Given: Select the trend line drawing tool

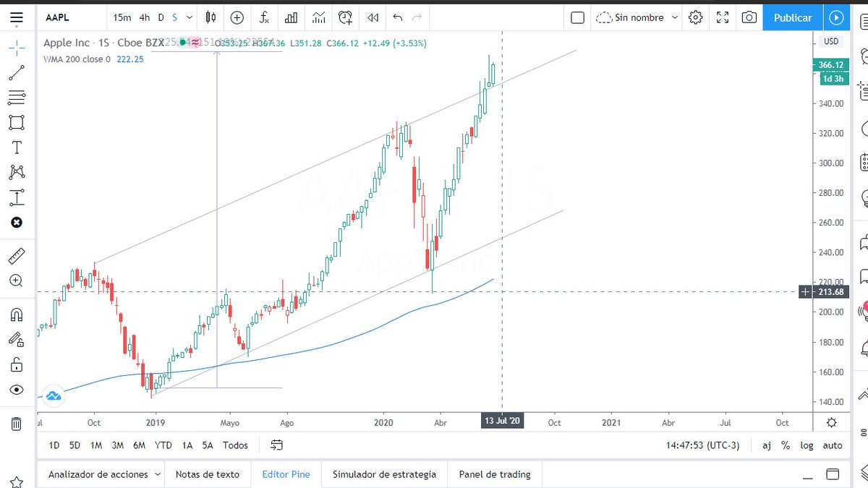Looking at the screenshot, I should (17, 72).
